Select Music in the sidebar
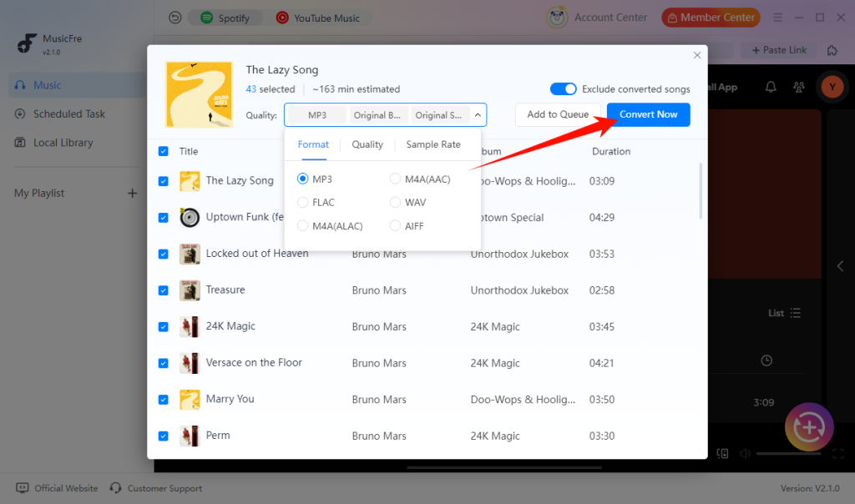 pyautogui.click(x=77, y=85)
